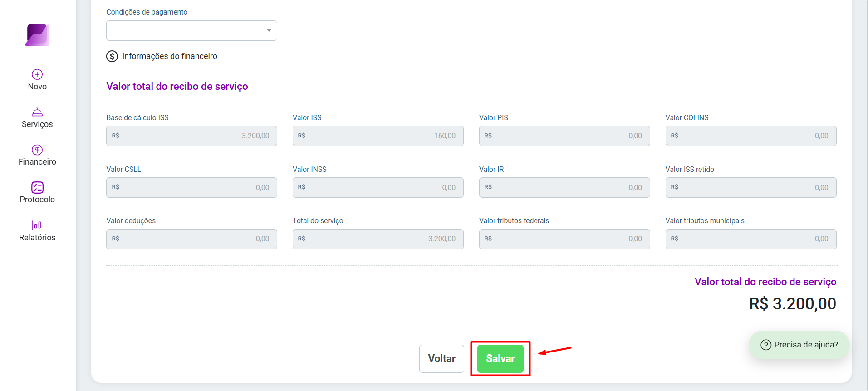
Task: Select the Valor tributos municipais field
Action: [751, 239]
